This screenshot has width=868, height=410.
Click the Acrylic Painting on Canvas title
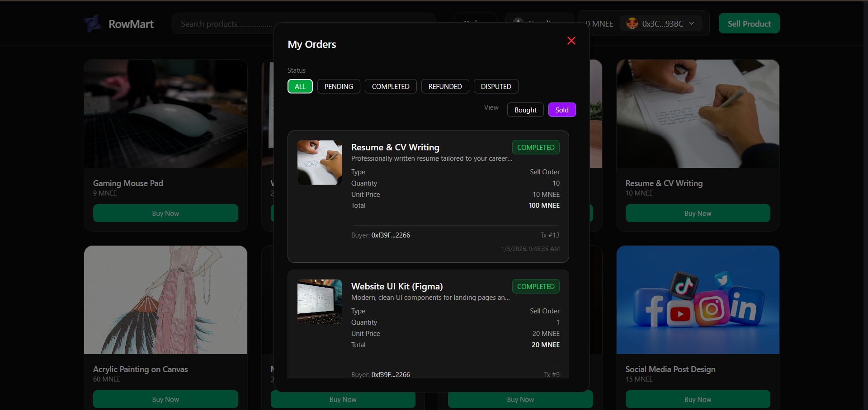(x=140, y=369)
